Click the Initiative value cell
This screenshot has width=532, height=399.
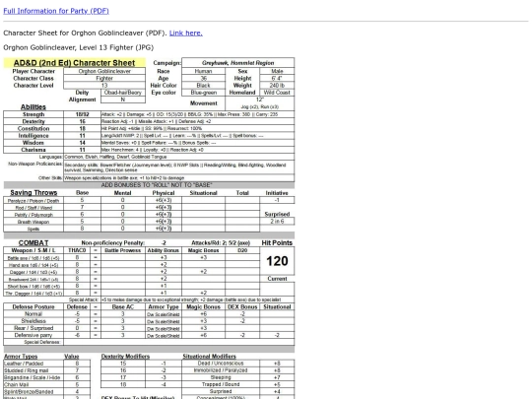(277, 200)
